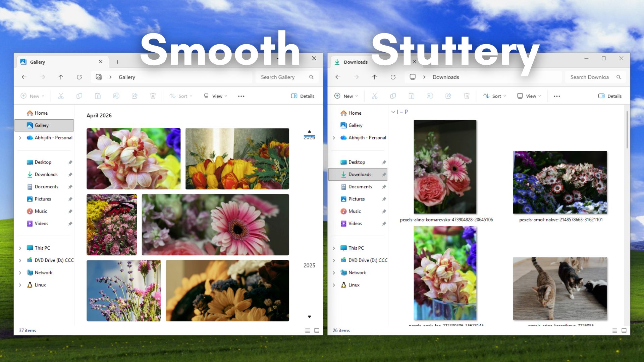The width and height of the screenshot is (644, 362).
Task: Click the Copy icon in the Downloads toolbar
Action: (393, 96)
